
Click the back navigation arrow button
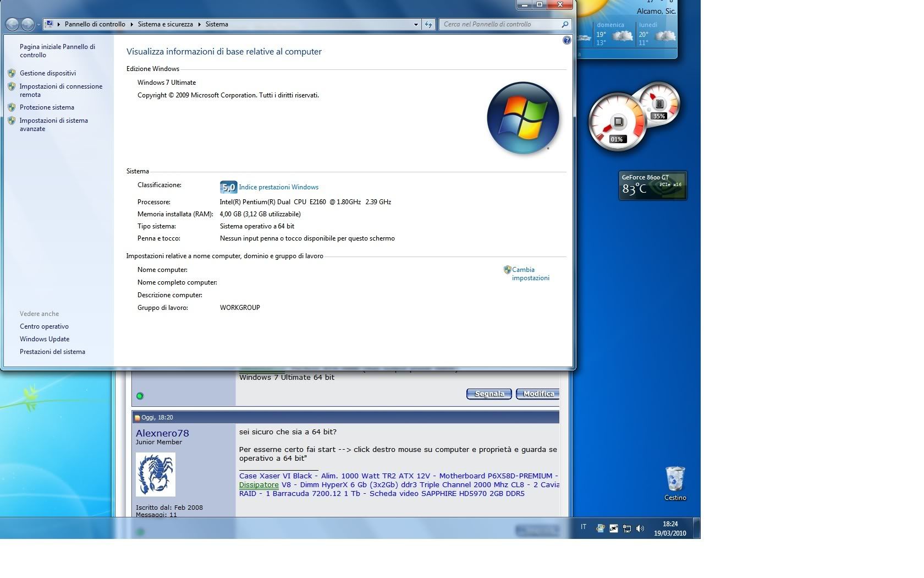pyautogui.click(x=12, y=24)
